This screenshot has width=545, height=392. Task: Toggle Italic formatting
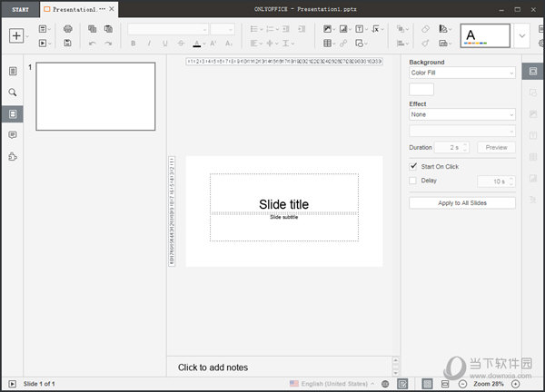pos(149,44)
